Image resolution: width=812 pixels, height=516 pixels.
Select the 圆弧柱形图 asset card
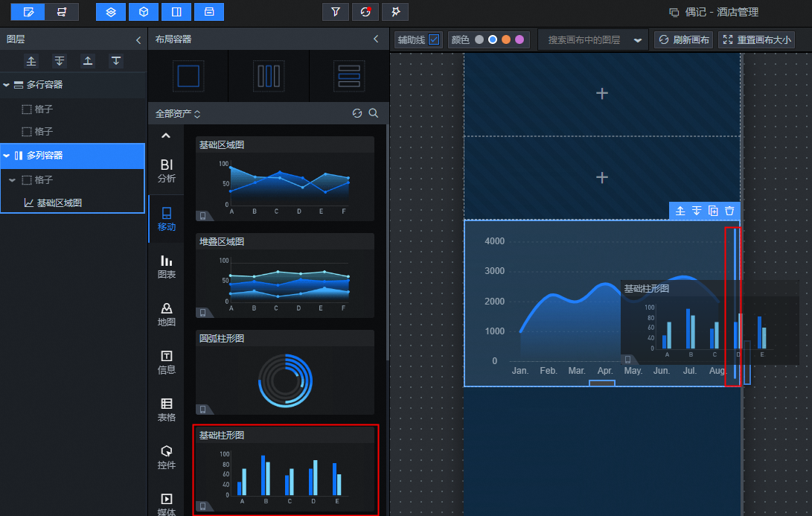click(285, 372)
